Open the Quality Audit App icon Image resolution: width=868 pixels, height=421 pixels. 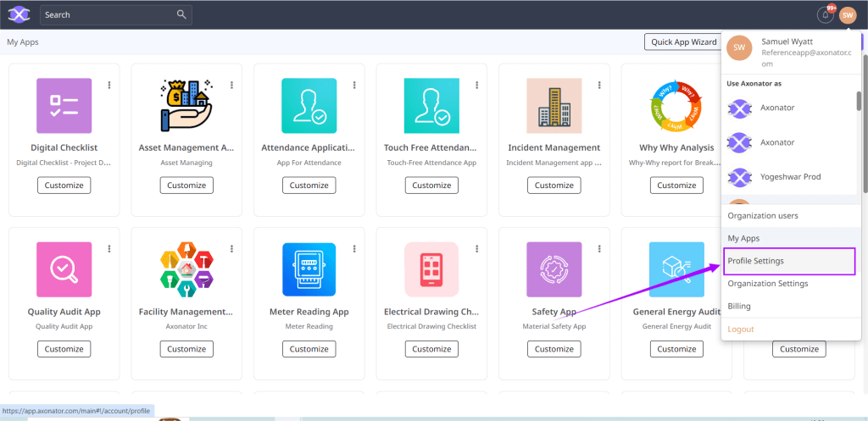pyautogui.click(x=64, y=269)
